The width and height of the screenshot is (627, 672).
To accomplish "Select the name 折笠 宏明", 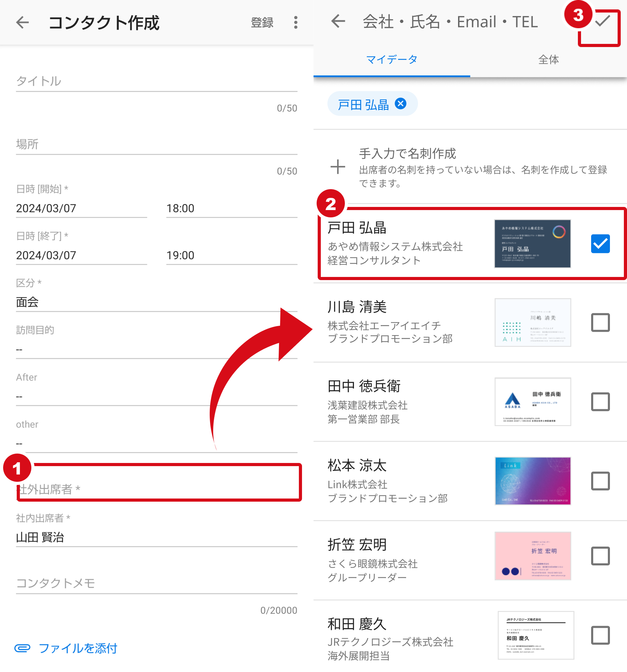I will [357, 545].
